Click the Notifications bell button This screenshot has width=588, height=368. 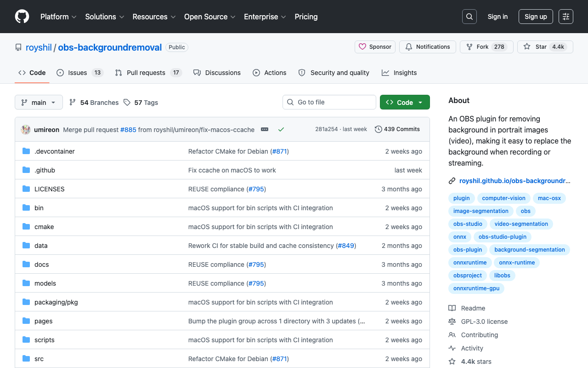click(x=428, y=47)
